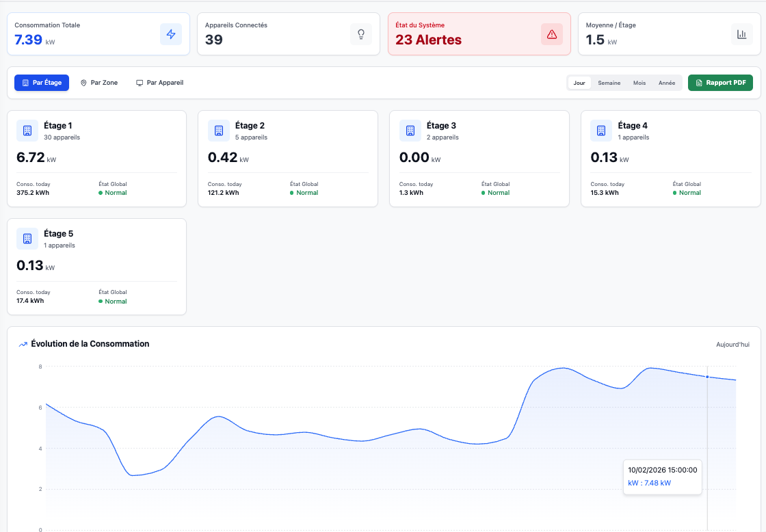Switch to the Par Appareil view
This screenshot has width=766, height=532.
click(159, 83)
